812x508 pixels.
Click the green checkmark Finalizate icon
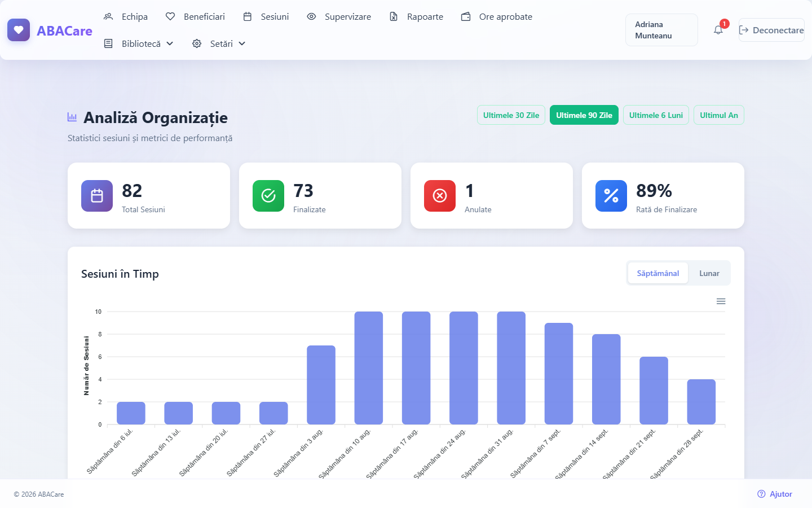click(x=268, y=196)
